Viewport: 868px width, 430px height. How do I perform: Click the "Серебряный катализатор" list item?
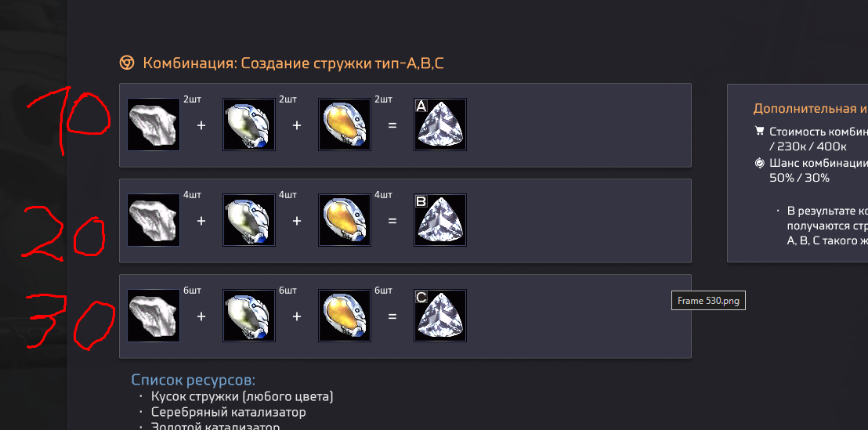coord(229,412)
